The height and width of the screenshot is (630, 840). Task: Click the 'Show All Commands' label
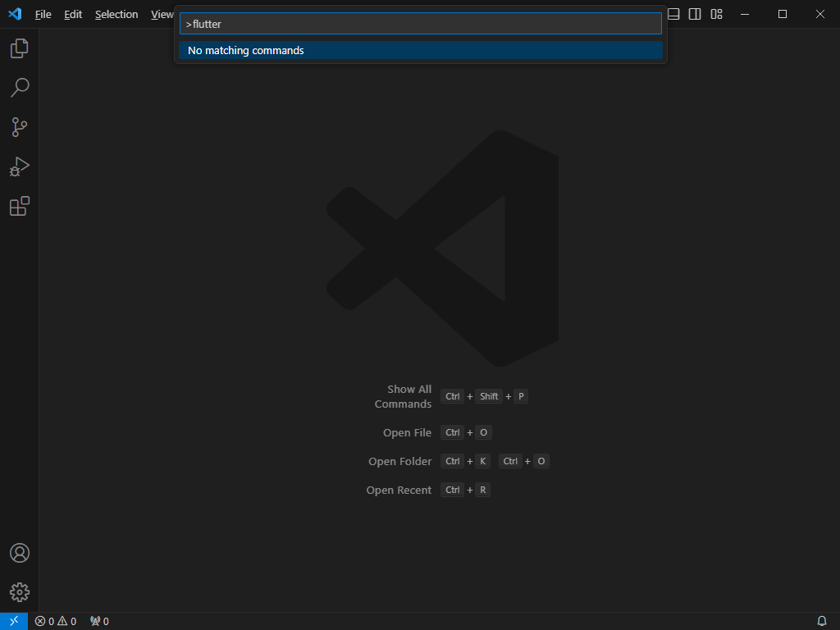(x=403, y=396)
